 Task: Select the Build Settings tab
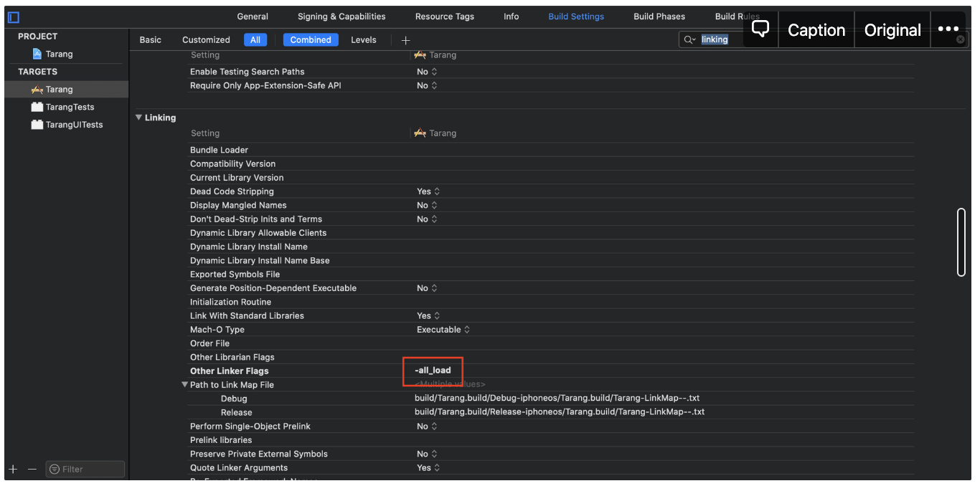point(576,16)
